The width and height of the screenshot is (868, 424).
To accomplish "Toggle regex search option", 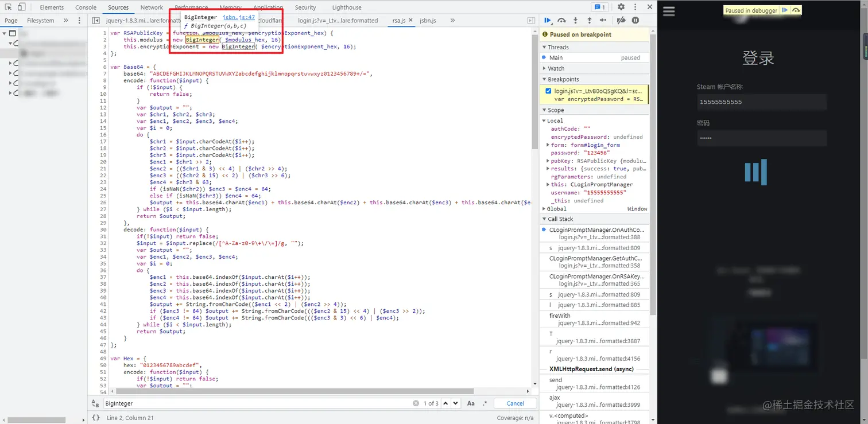I will coord(485,403).
